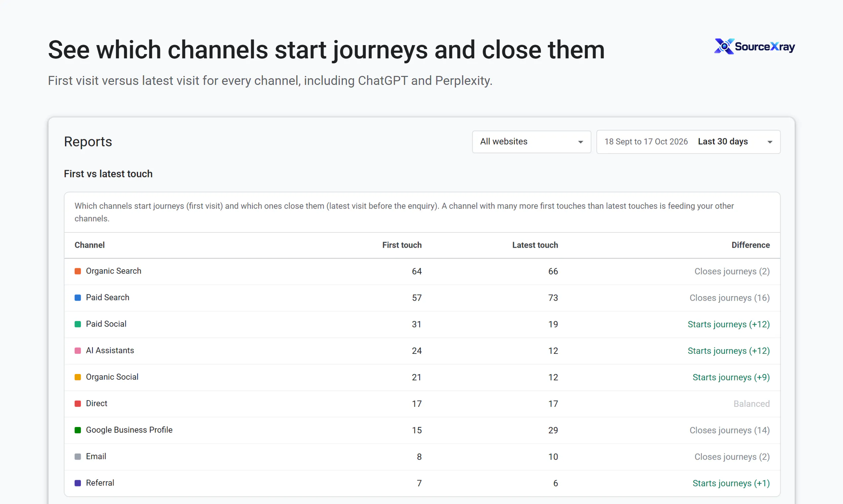Click the Organic Search orange color swatch
843x504 pixels.
78,271
